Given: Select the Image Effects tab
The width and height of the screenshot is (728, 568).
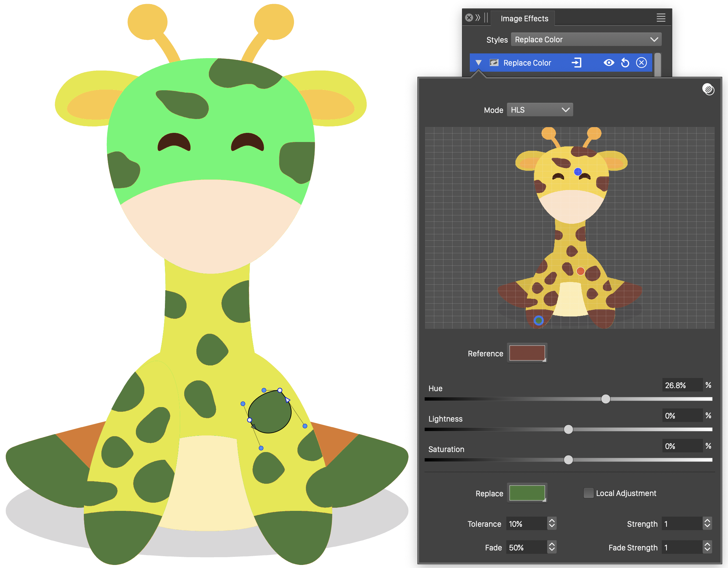Looking at the screenshot, I should click(x=524, y=19).
